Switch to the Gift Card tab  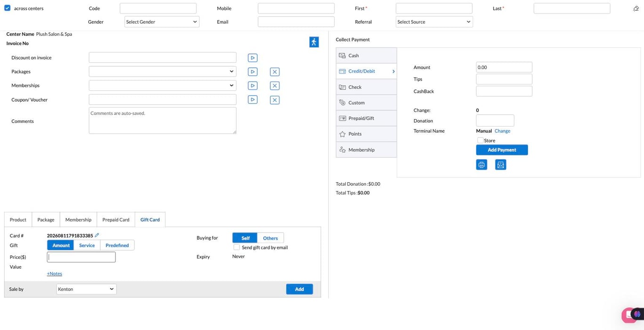(150, 220)
